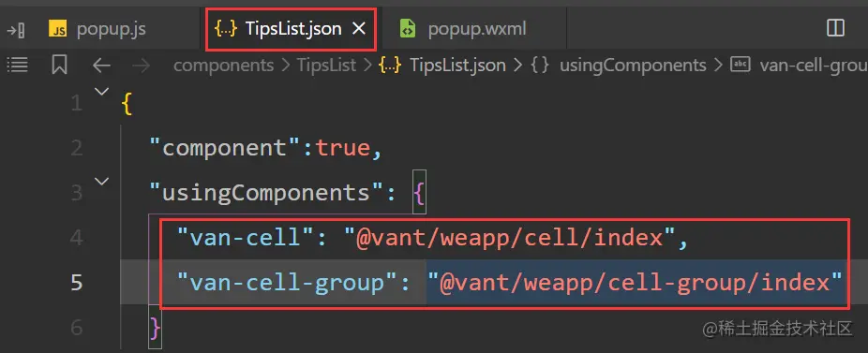This screenshot has height=353, width=868.
Task: Select 'components' in the breadcrumb
Action: tap(224, 66)
